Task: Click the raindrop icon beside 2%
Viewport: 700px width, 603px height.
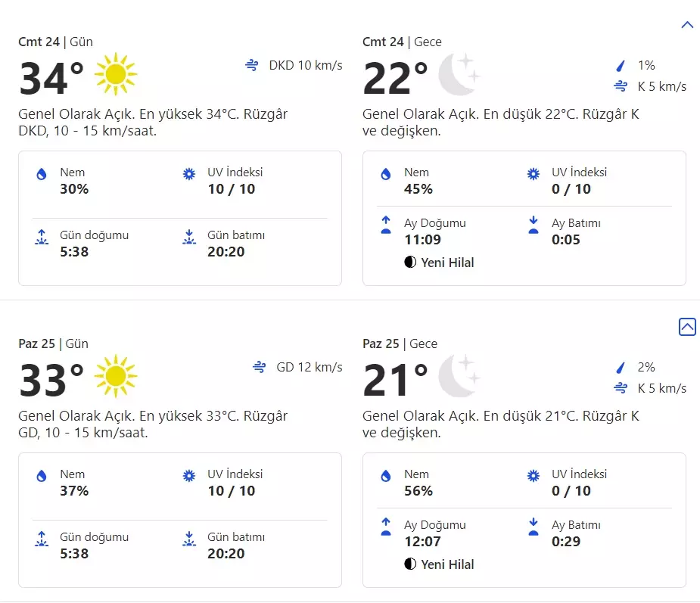Action: click(621, 368)
